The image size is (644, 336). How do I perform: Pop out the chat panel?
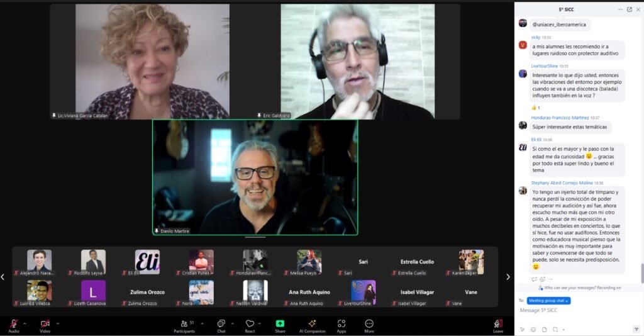(x=629, y=9)
